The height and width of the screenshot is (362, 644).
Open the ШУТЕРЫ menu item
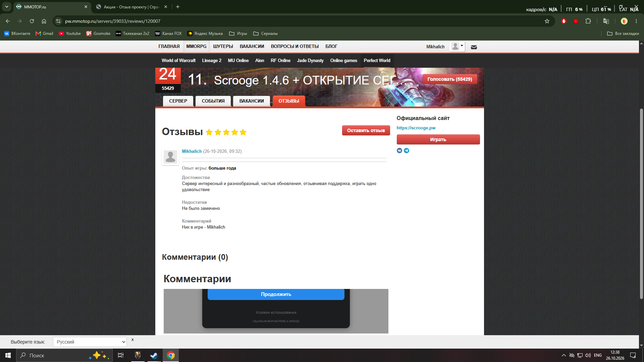click(223, 47)
